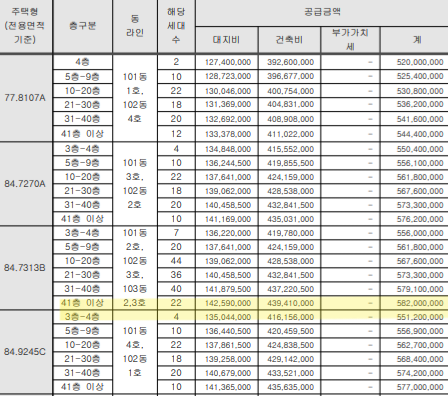Image resolution: width=448 pixels, height=396 pixels.
Task: Click highlighted building cost 439,410,000
Action: click(291, 303)
